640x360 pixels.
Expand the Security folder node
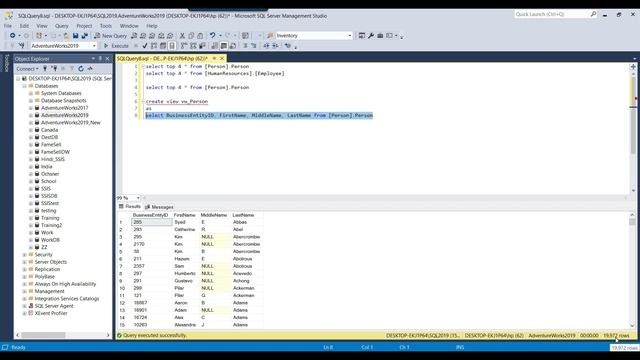(24, 255)
